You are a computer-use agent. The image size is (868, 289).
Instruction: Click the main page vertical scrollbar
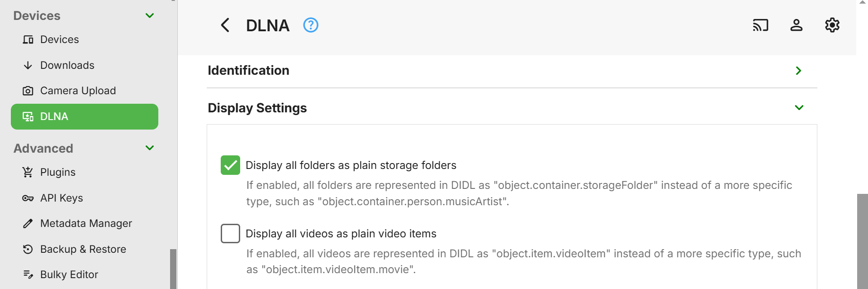(862, 240)
